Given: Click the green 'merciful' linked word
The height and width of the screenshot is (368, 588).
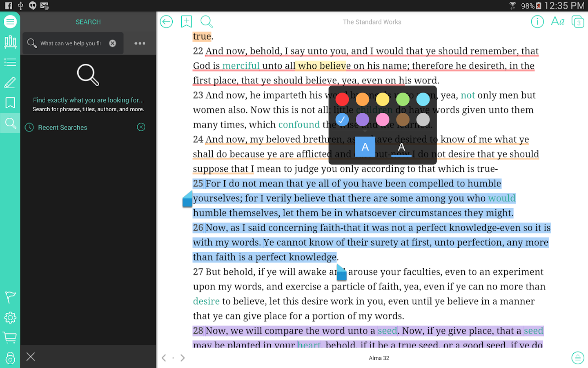Looking at the screenshot, I should pyautogui.click(x=241, y=66).
